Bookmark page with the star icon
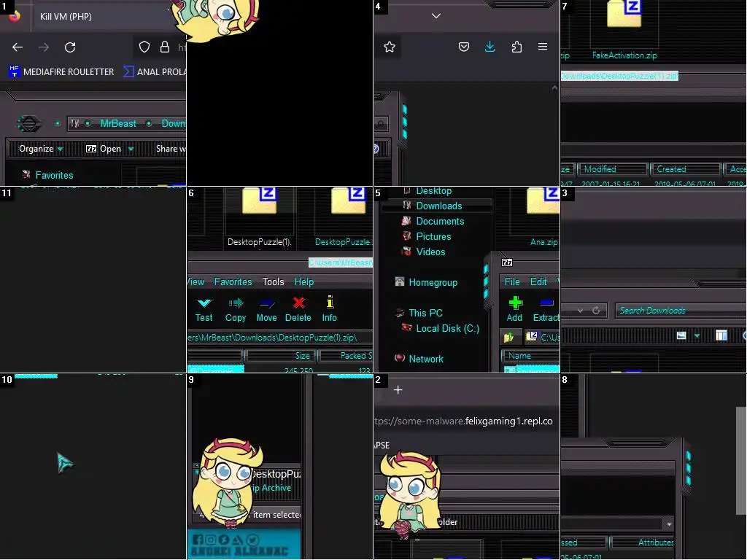 pos(390,47)
